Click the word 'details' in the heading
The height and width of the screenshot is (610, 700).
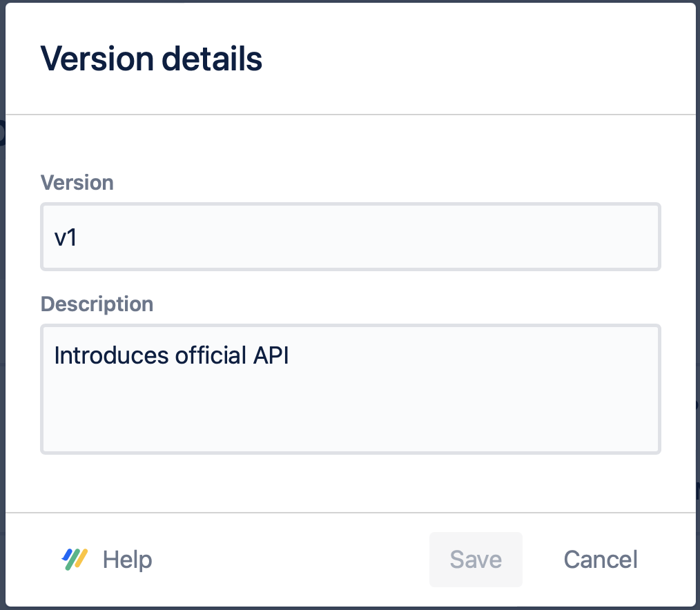pos(212,59)
